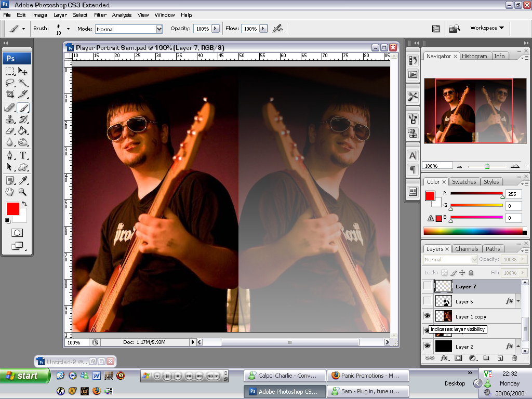Open the brush Mode dropdown

click(129, 29)
